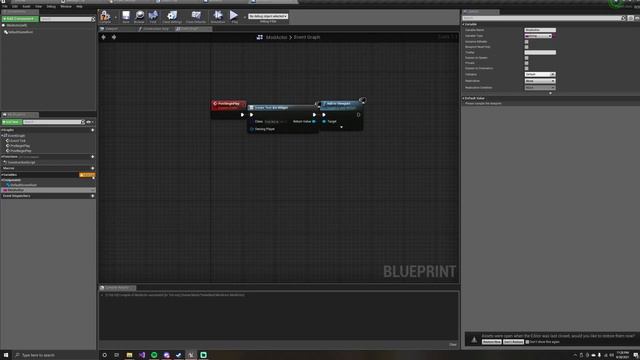Click the Find toolbar icon
This screenshot has height=360, width=640.
pyautogui.click(x=153, y=16)
